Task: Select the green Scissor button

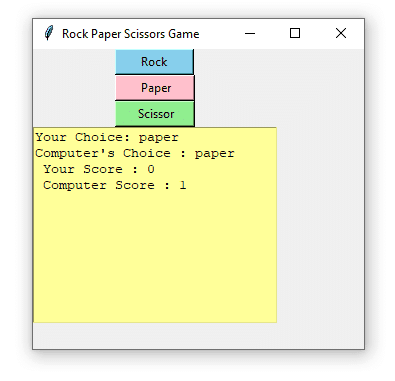Action: [x=155, y=114]
